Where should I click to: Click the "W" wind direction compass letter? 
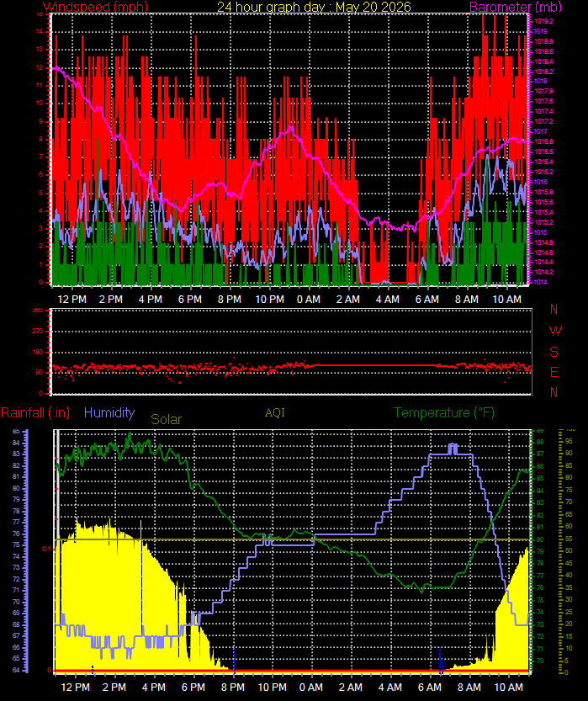pos(555,331)
